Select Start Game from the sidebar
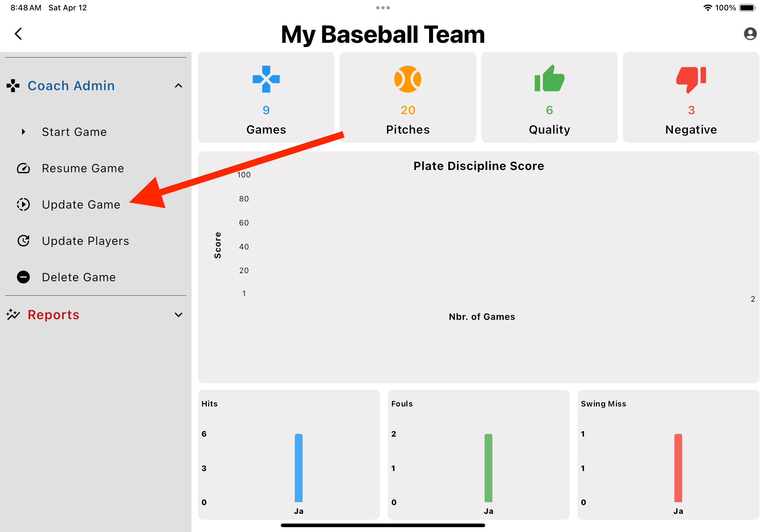The height and width of the screenshot is (532, 766). (74, 132)
